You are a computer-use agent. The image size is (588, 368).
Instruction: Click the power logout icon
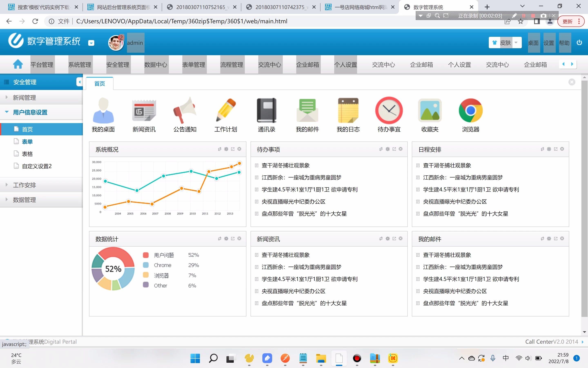579,43
